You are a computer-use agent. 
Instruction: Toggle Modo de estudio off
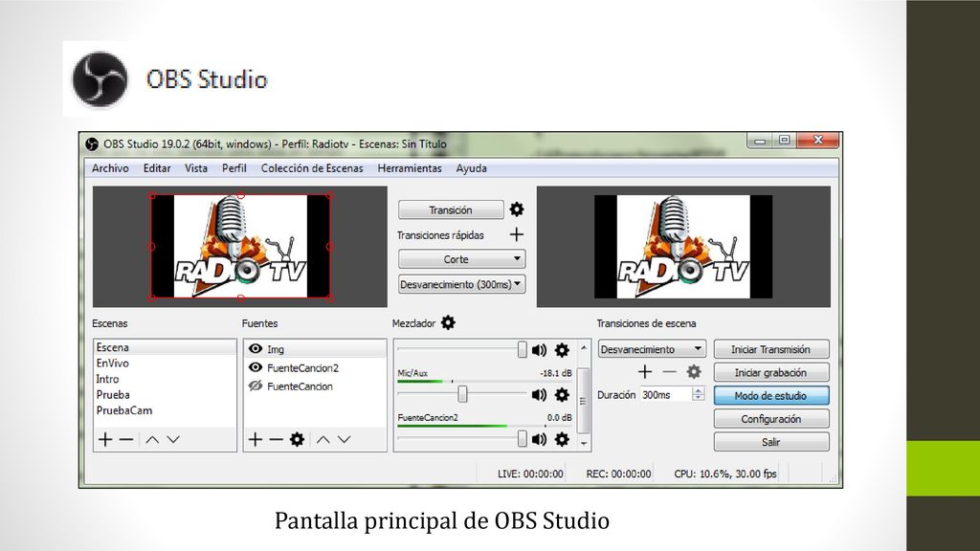click(771, 395)
